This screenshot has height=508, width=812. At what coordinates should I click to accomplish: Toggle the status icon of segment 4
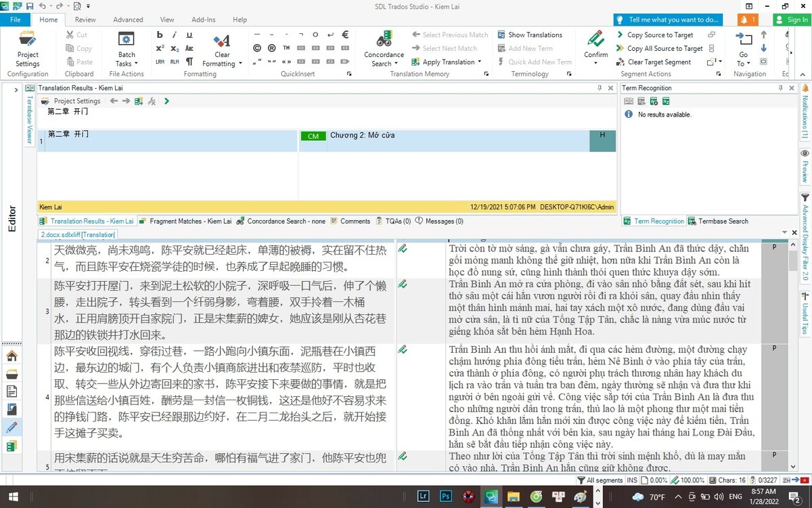pos(403,350)
